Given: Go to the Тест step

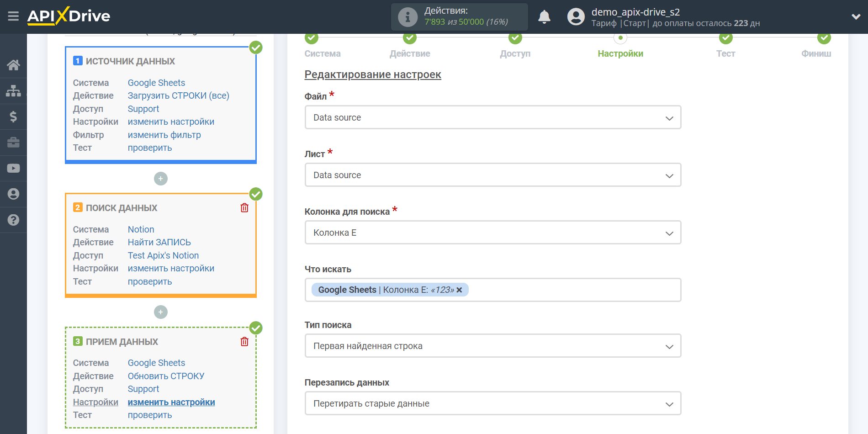Looking at the screenshot, I should pyautogui.click(x=725, y=53).
